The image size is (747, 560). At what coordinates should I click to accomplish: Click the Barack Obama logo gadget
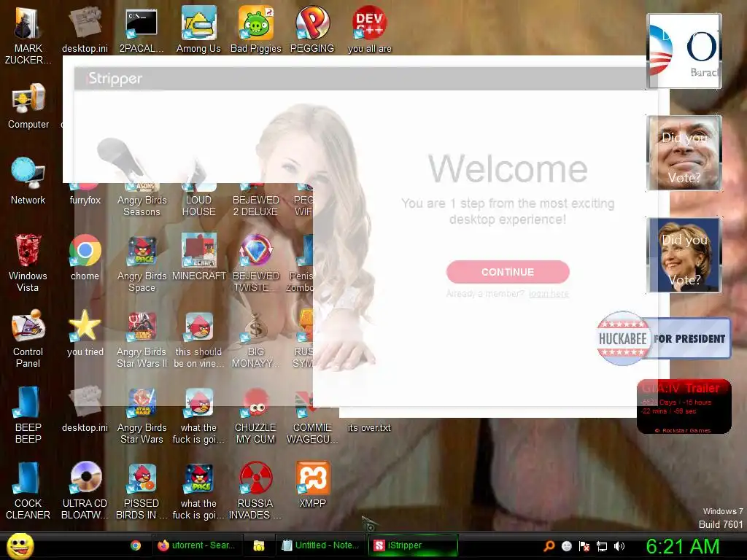(x=684, y=51)
